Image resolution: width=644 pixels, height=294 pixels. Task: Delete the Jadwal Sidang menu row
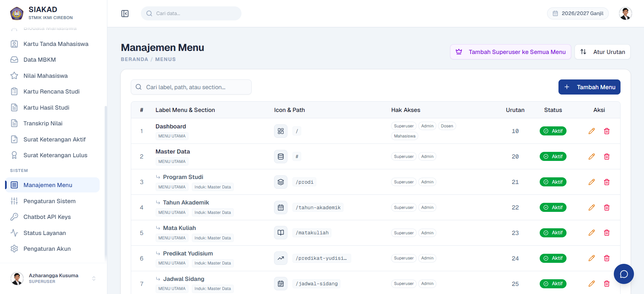[x=606, y=284]
